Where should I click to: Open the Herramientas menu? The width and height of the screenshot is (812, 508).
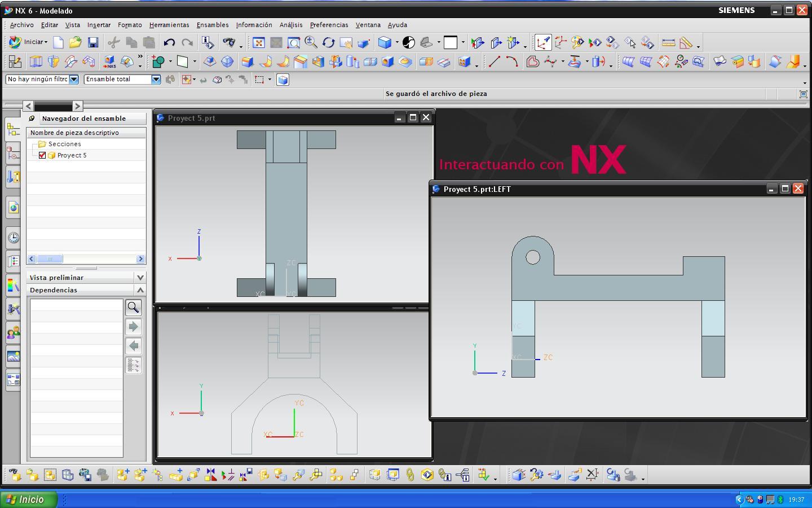click(x=169, y=25)
